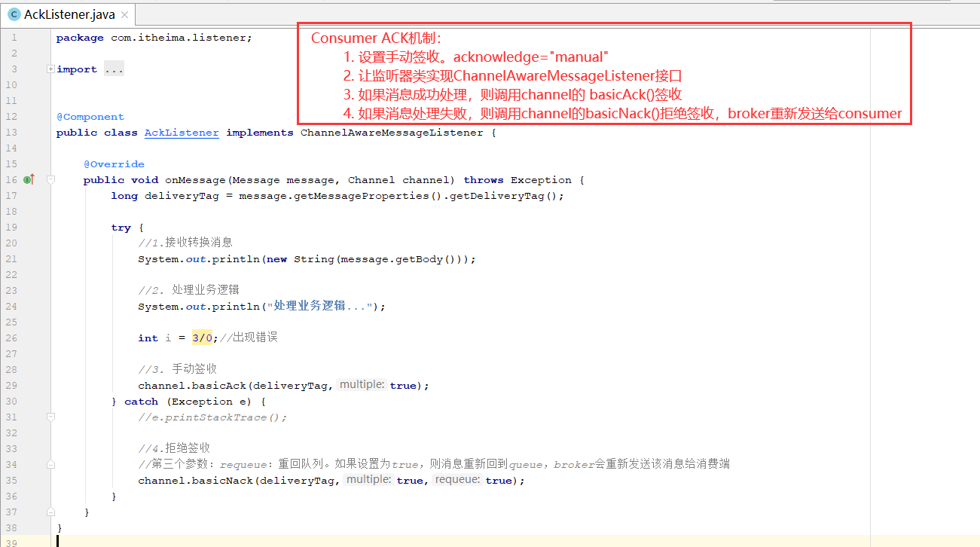Click the //1.接收转换消息 comment
The image size is (980, 547).
(185, 243)
